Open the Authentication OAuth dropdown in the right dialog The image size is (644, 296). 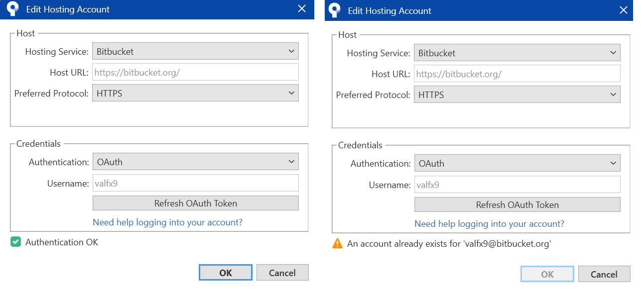click(x=517, y=163)
